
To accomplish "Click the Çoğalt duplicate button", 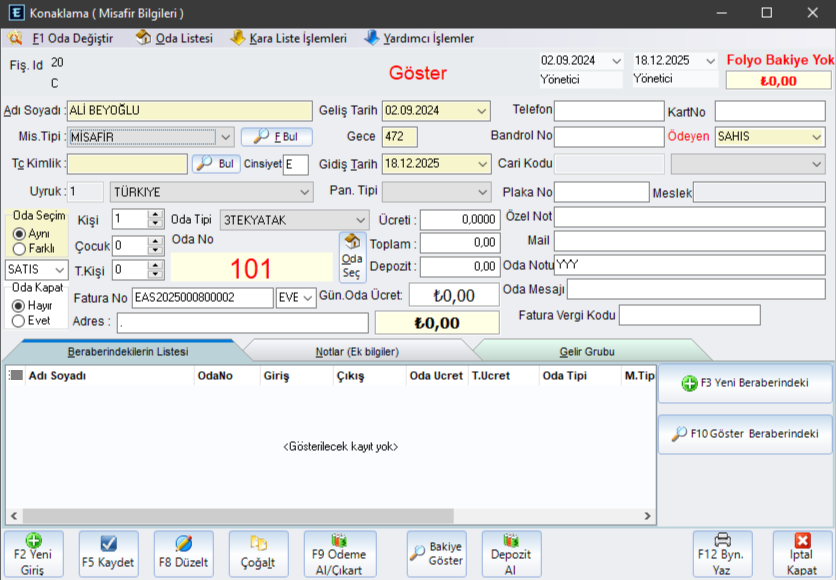I will (x=258, y=553).
